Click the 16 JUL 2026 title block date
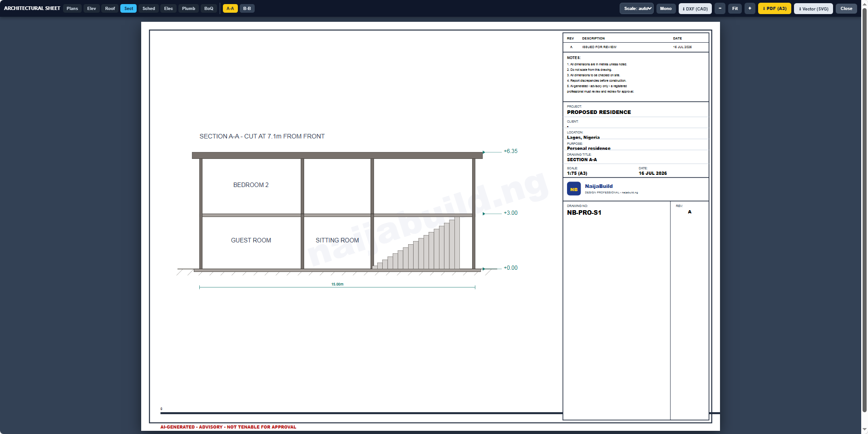The height and width of the screenshot is (434, 868). [653, 173]
